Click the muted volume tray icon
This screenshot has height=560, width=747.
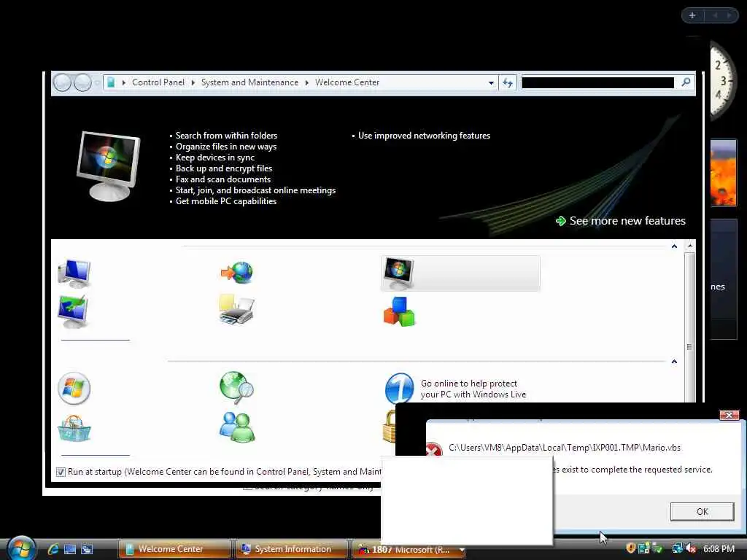point(691,548)
